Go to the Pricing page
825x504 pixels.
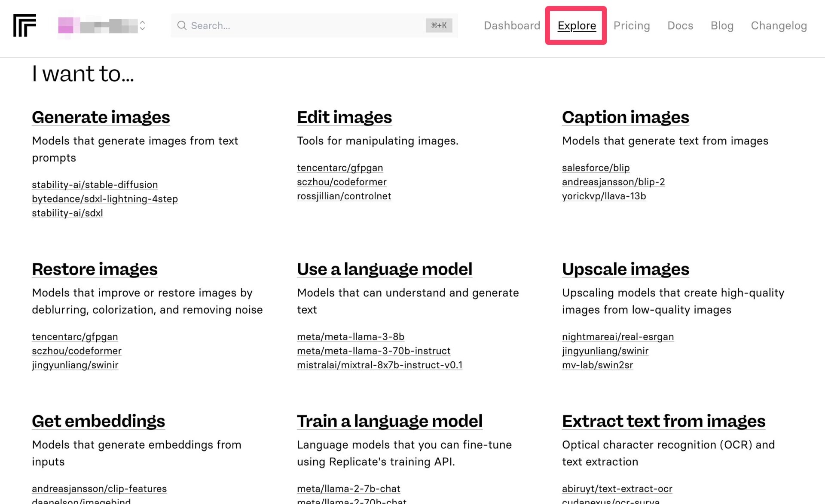tap(631, 25)
